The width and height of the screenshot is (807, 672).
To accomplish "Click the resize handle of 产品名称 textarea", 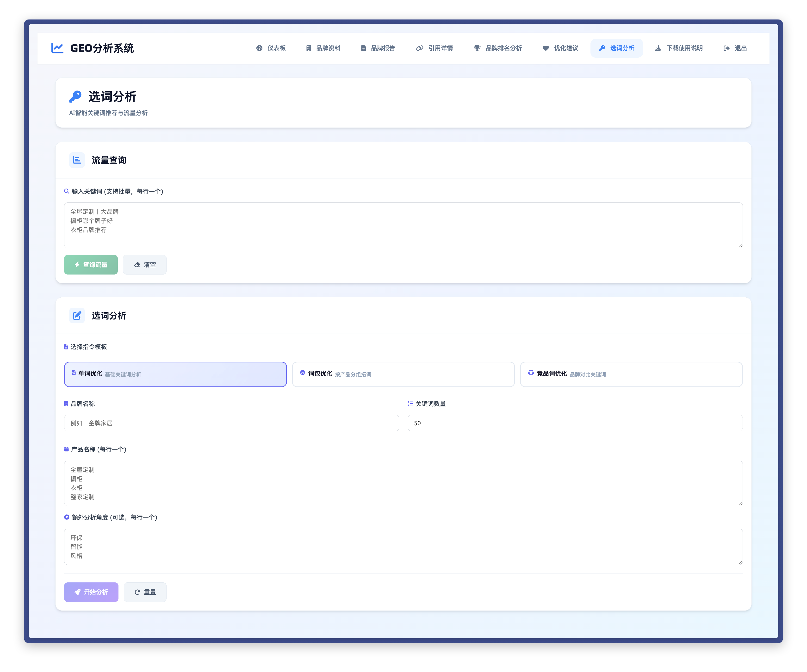I will 740,503.
